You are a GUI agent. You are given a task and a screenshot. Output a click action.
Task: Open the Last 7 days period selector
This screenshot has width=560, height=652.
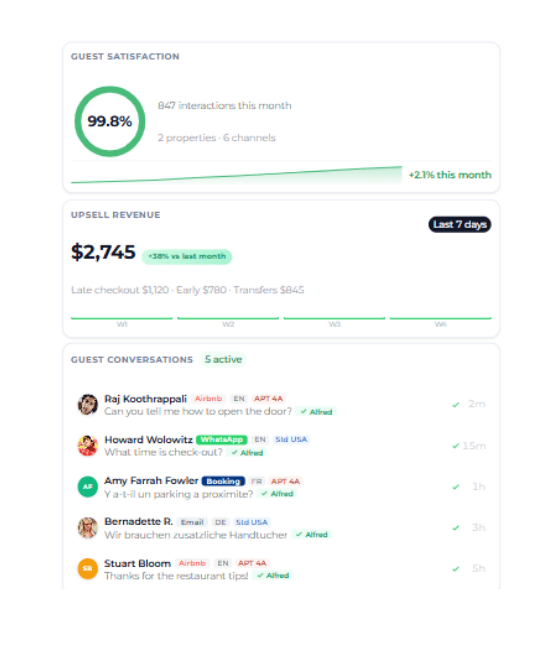[x=460, y=225]
